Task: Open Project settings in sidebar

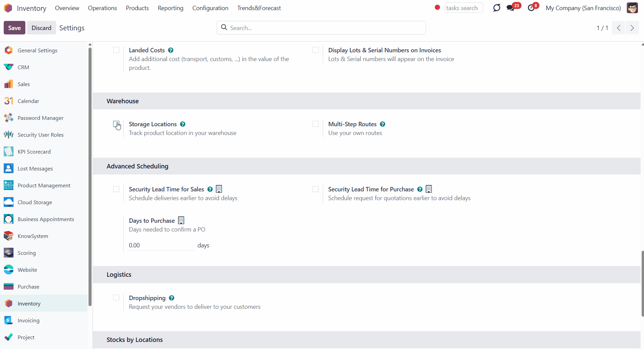Action: (x=44, y=337)
